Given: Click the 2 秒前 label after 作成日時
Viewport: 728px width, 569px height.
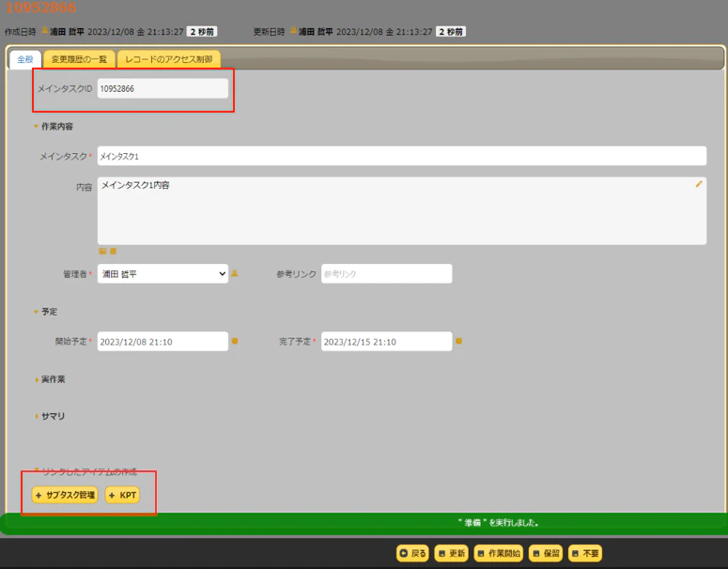Looking at the screenshot, I should click(x=202, y=32).
